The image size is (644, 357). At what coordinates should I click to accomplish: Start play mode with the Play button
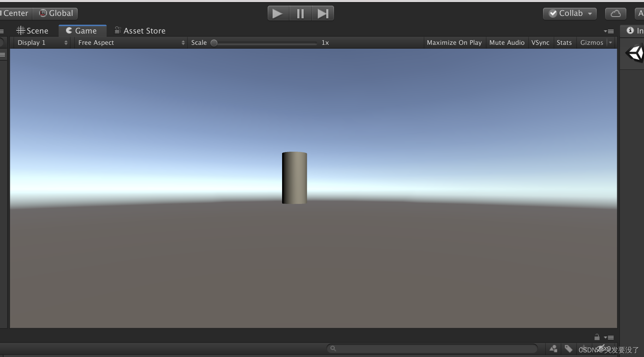point(278,13)
